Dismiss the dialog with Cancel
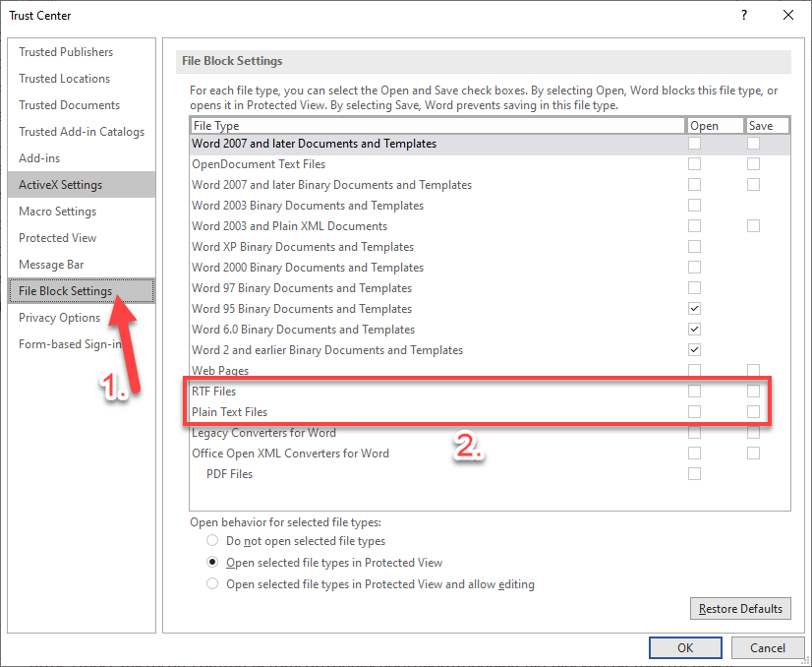This screenshot has width=812, height=667. coord(768,647)
